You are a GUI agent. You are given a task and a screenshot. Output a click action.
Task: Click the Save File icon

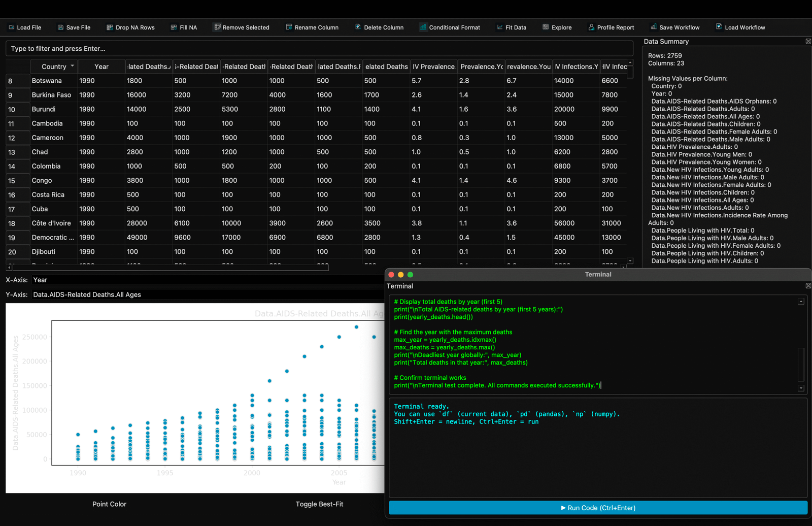(x=61, y=27)
